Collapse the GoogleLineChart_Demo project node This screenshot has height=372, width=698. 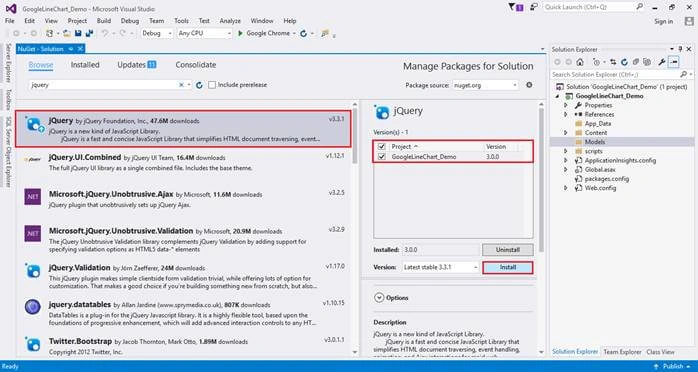click(x=558, y=96)
